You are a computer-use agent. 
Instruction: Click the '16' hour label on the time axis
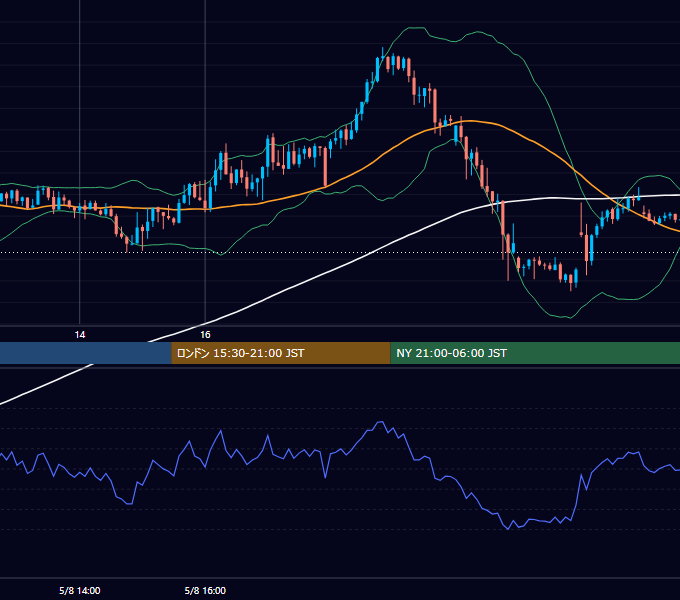click(205, 335)
